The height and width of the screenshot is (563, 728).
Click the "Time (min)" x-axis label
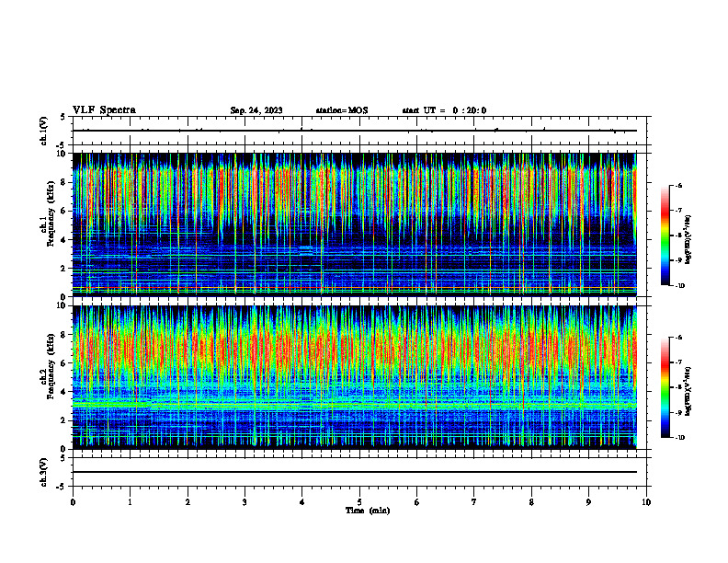point(368,511)
